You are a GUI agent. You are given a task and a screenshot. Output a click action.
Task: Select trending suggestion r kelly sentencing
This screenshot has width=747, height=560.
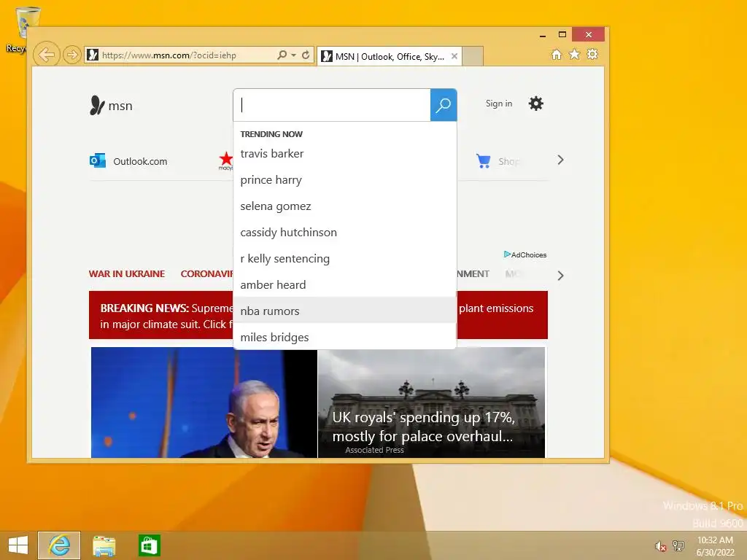345,258
